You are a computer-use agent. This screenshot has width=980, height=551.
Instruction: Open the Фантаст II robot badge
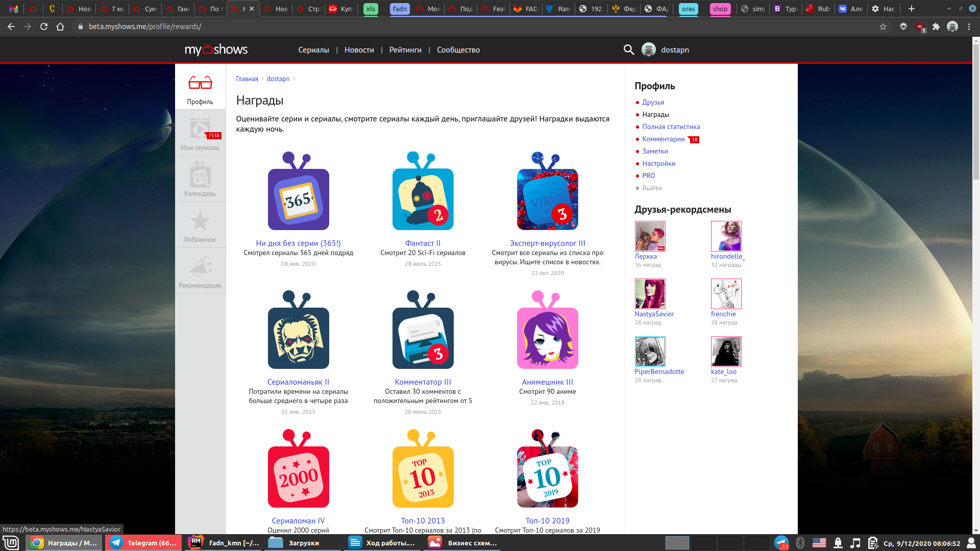(423, 191)
